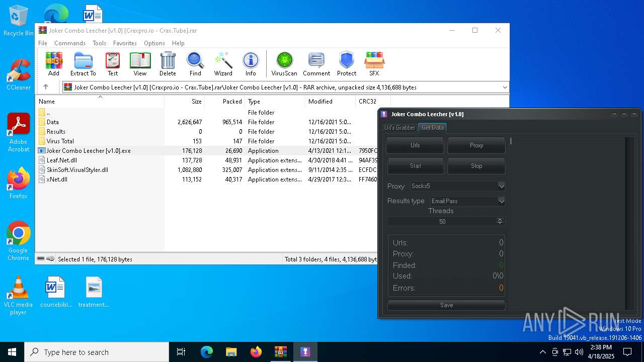Open CCleaner desktop shortcut

tap(19, 74)
